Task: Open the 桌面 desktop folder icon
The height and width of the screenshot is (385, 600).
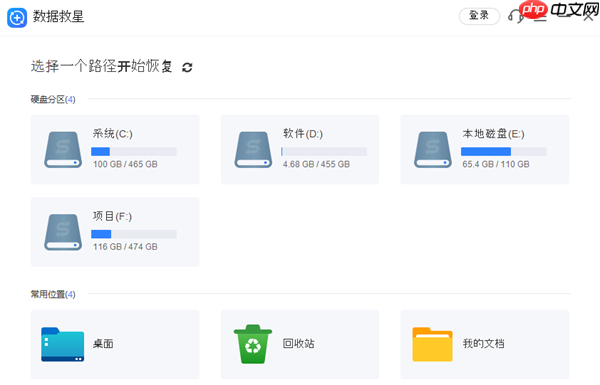Action: coord(62,344)
